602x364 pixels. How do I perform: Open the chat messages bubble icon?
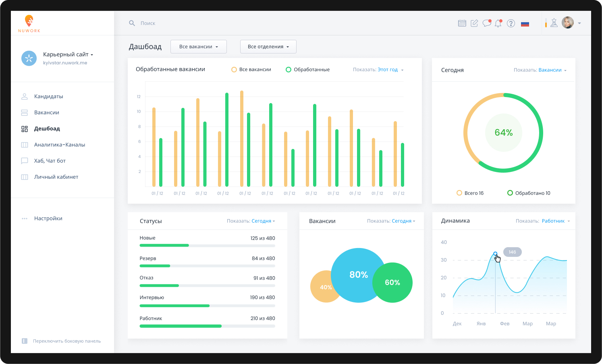pos(487,23)
